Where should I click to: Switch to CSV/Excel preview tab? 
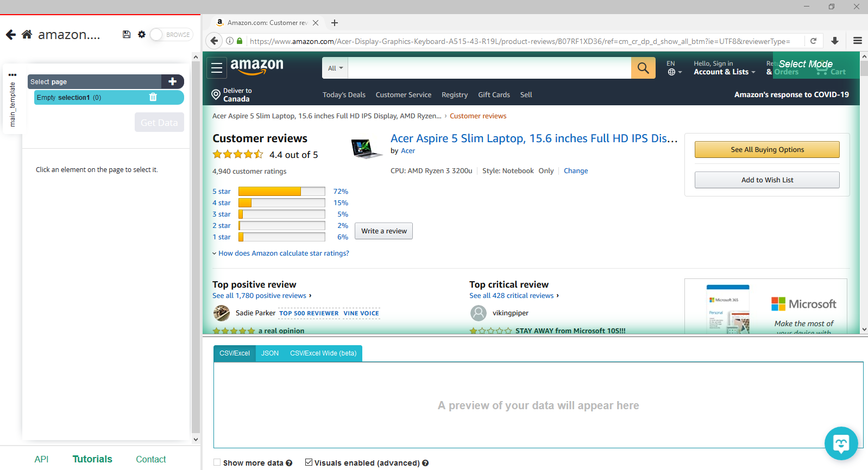coord(235,353)
